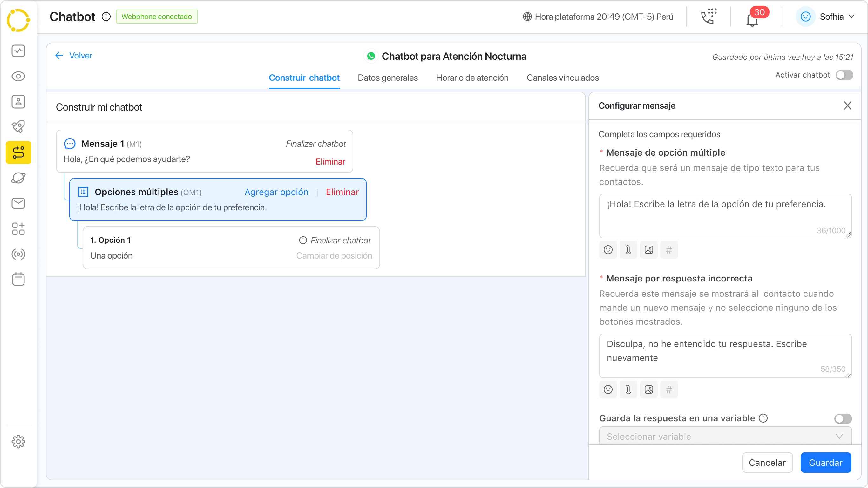This screenshot has width=868, height=488.
Task: Attach file to multiple option message
Action: point(628,250)
